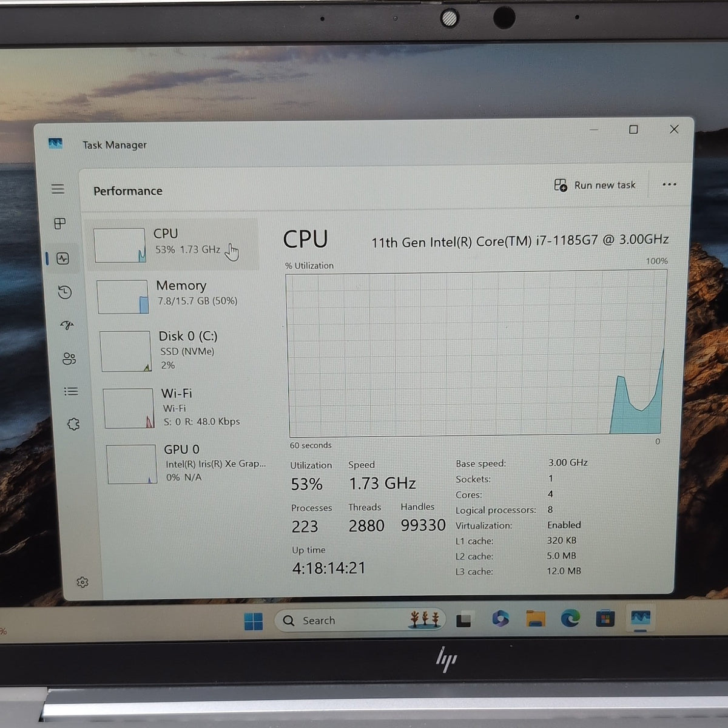The width and height of the screenshot is (728, 728).
Task: Select the CPU performance item
Action: click(x=174, y=244)
